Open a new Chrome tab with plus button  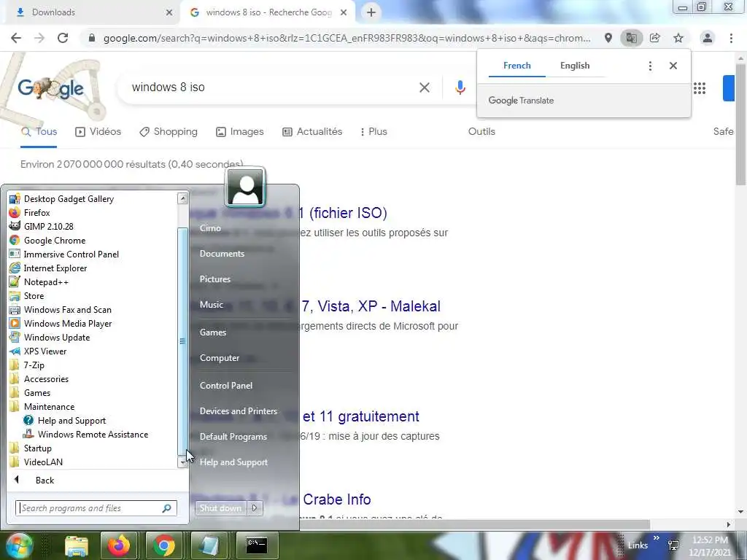pyautogui.click(x=371, y=12)
